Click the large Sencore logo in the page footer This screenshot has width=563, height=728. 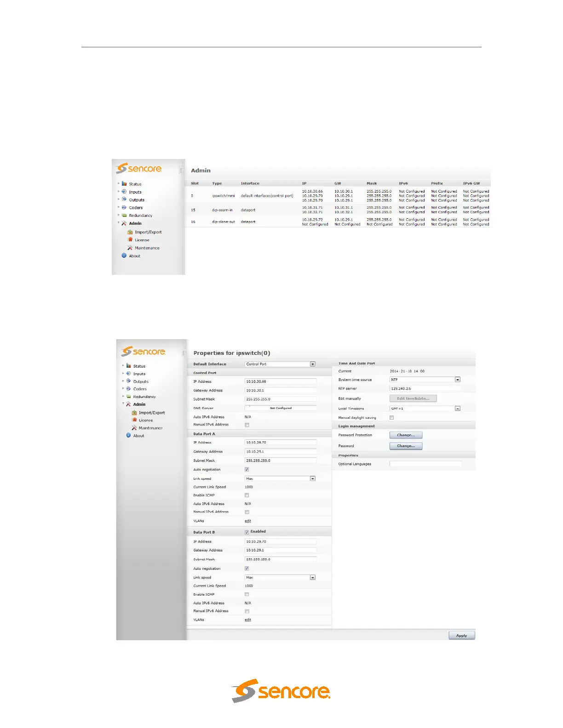coord(281,691)
